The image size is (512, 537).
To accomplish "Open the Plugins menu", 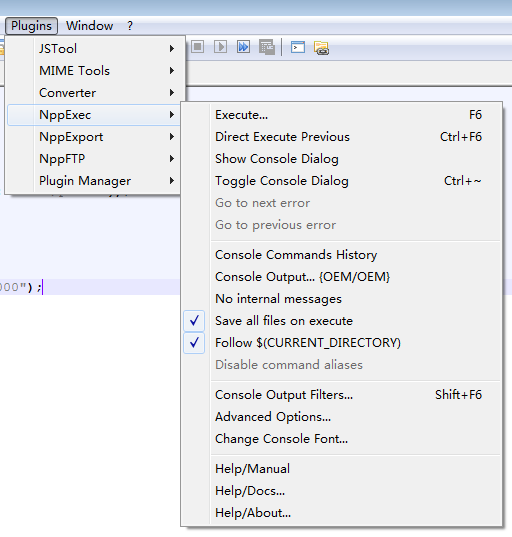I will [x=31, y=26].
